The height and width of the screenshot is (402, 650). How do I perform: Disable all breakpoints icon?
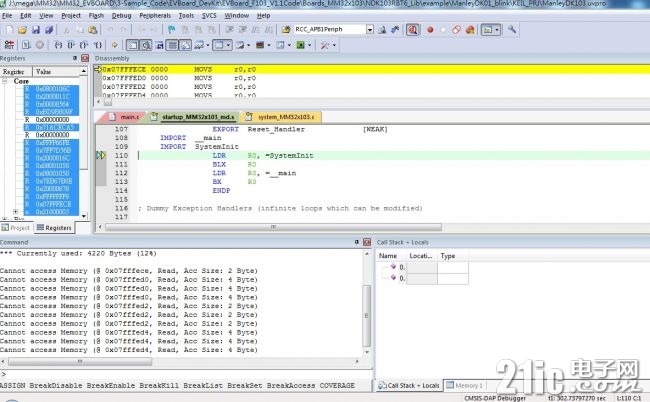pos(456,30)
